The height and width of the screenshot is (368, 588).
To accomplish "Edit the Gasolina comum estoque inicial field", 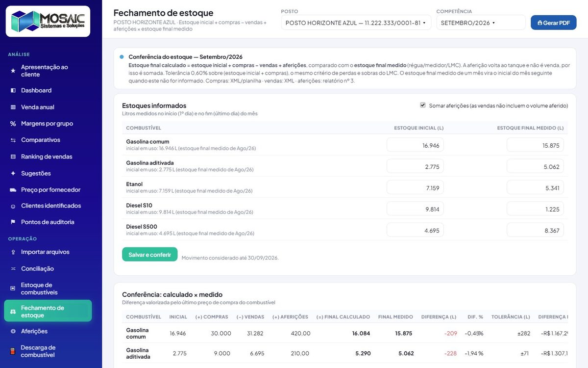I will pyautogui.click(x=415, y=145).
